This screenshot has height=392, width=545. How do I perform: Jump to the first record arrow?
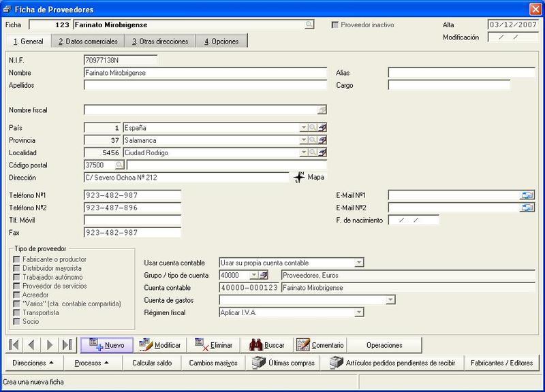point(14,345)
